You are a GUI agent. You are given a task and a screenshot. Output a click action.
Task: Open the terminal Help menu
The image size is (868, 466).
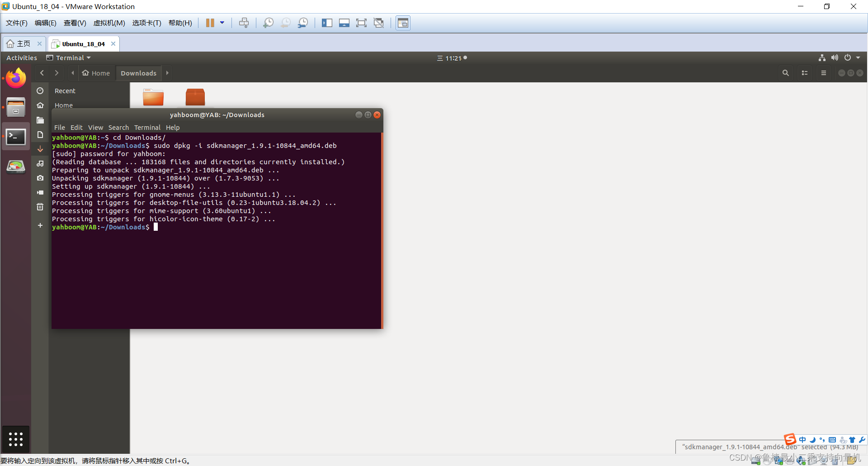(x=173, y=128)
